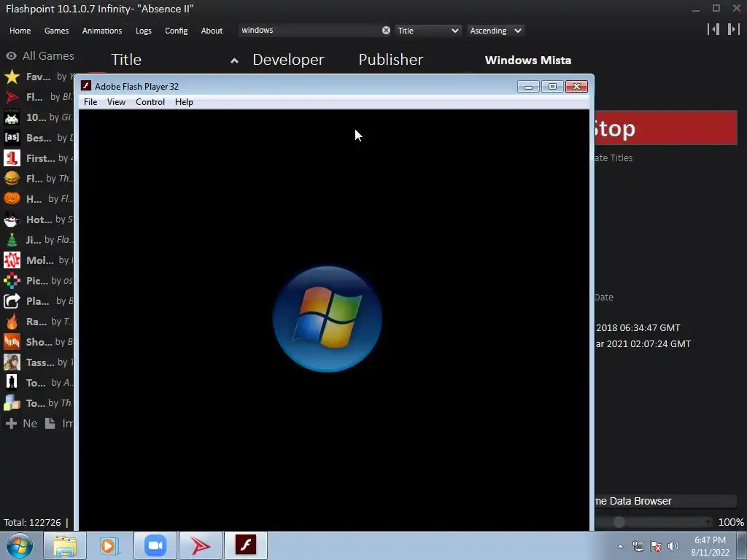Sort by the Developer column header
Image resolution: width=747 pixels, height=560 pixels.
pyautogui.click(x=288, y=60)
